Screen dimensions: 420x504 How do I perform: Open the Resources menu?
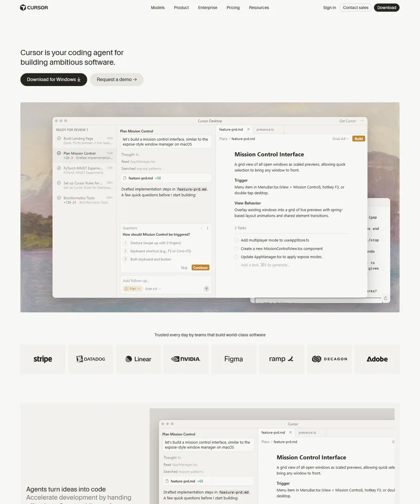click(259, 7)
